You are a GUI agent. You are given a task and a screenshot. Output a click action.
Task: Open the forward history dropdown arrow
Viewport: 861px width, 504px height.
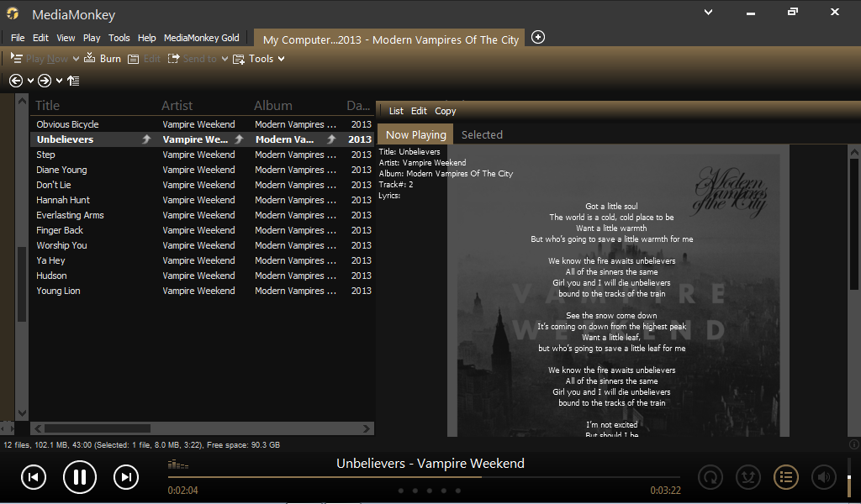[60, 81]
